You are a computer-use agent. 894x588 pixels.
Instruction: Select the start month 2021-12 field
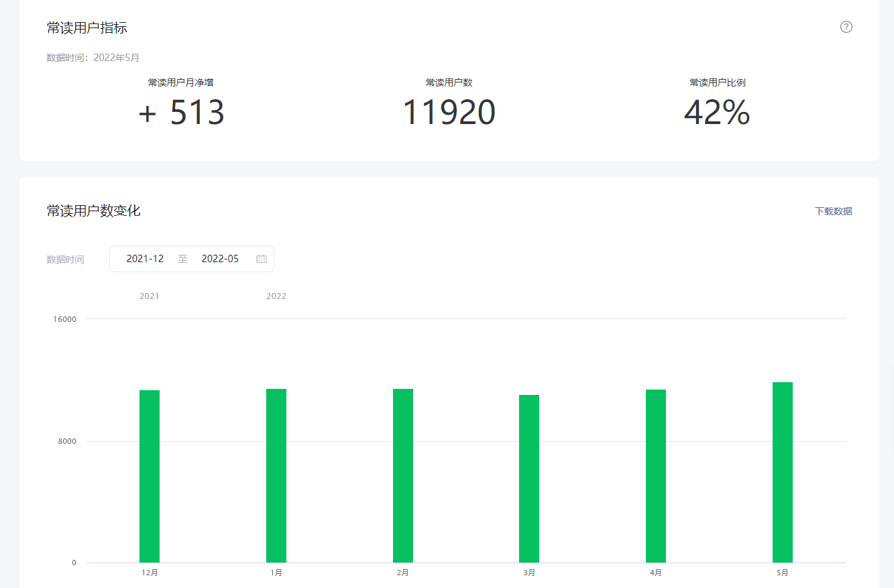pyautogui.click(x=145, y=259)
